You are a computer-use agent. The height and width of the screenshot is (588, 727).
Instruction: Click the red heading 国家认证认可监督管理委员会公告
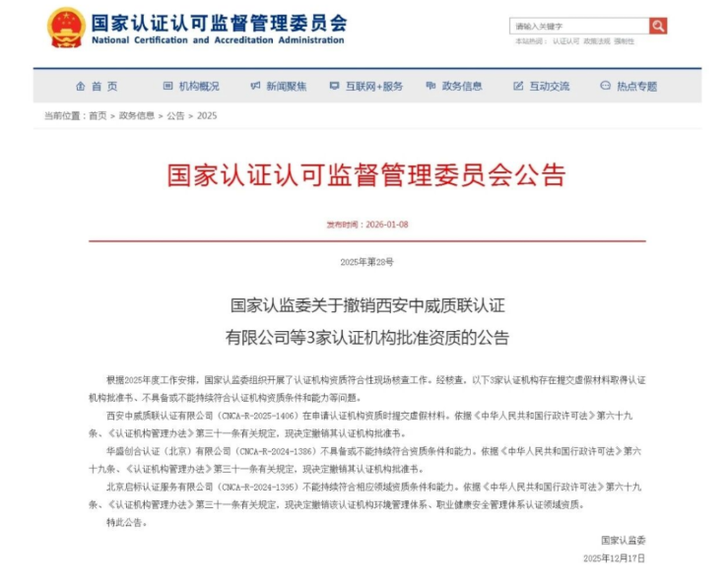coord(366,175)
